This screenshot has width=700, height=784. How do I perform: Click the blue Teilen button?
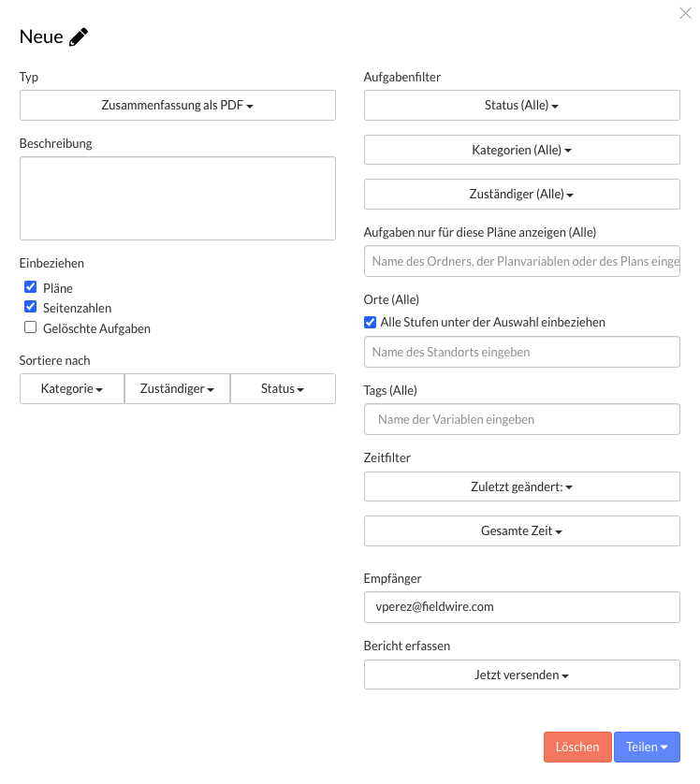647,747
